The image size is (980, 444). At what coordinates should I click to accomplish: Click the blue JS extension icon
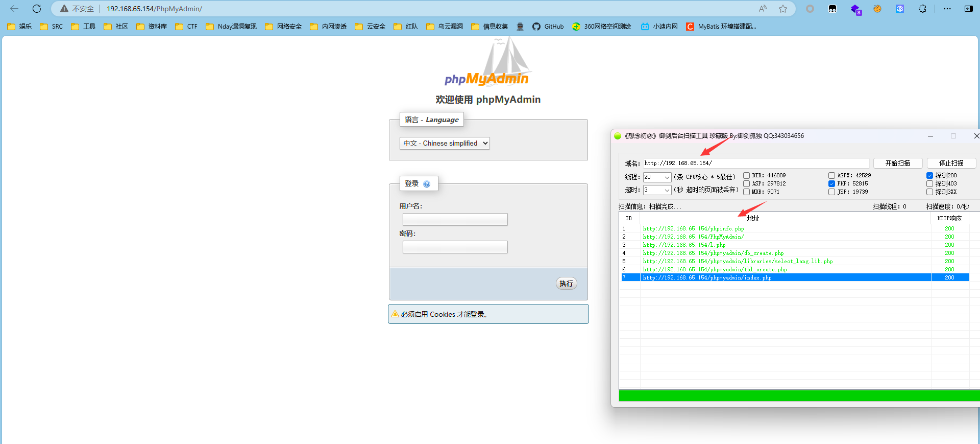pos(900,9)
